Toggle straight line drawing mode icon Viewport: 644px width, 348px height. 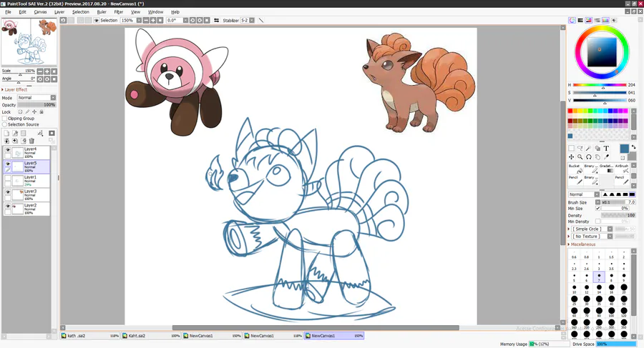[261, 20]
